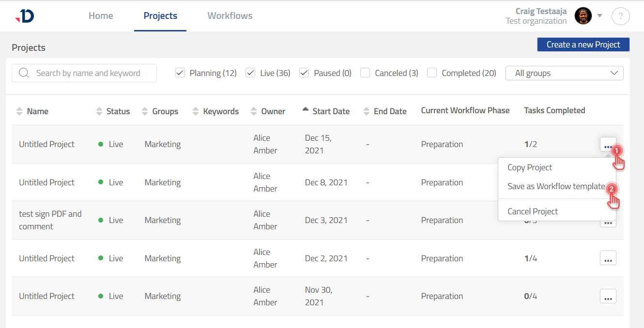Open the actions ellipsis on the first project row
The width and height of the screenshot is (644, 328).
tap(608, 144)
